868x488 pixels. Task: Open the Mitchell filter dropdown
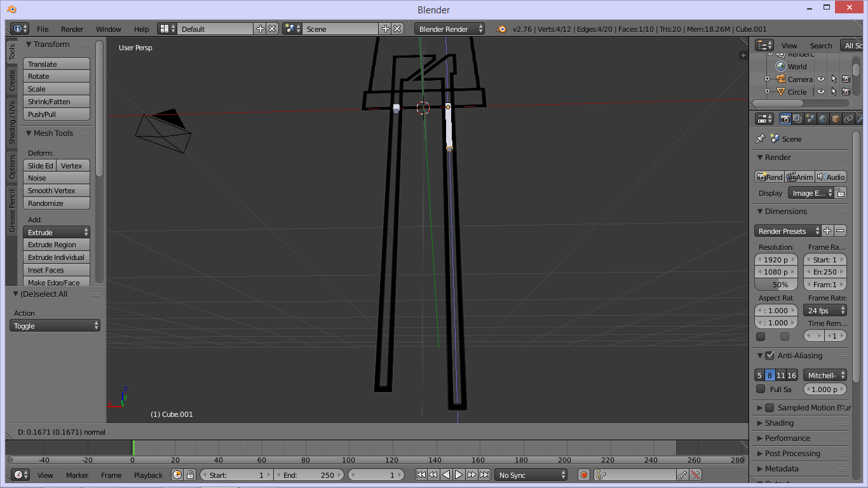pos(825,375)
